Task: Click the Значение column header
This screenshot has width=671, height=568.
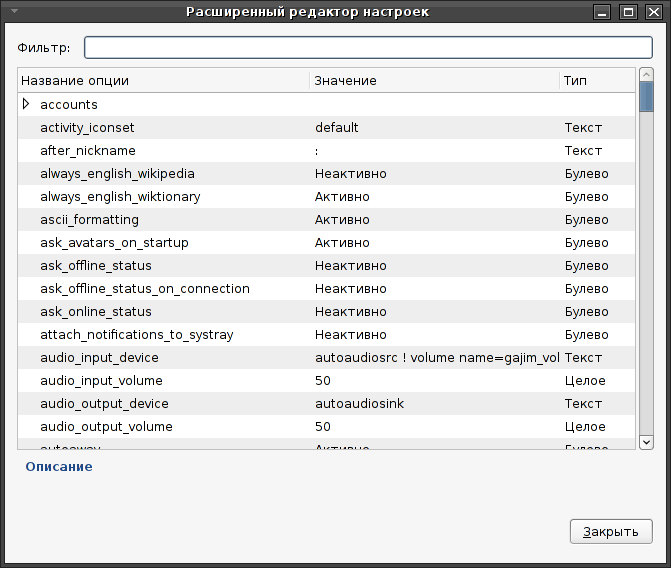Action: [434, 80]
